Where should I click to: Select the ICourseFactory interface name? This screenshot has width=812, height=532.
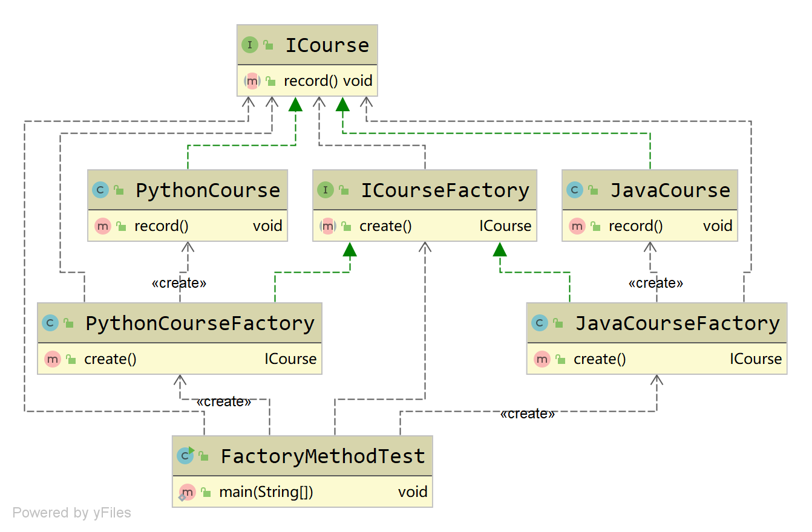[445, 190]
